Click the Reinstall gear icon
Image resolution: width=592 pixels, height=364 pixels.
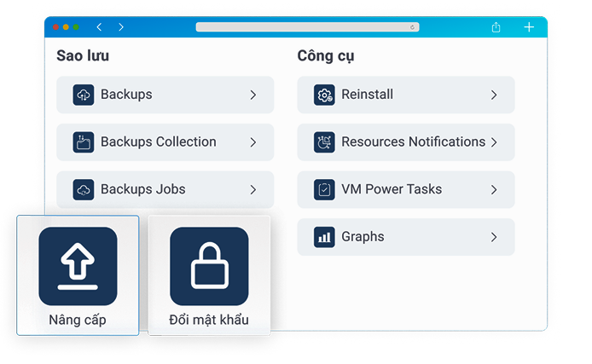coord(324,95)
